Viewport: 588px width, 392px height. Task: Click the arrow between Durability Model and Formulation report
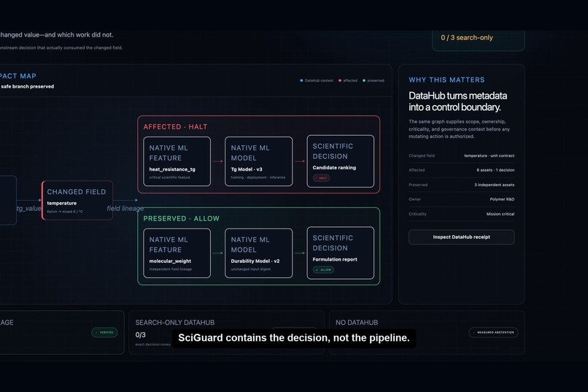300,253
